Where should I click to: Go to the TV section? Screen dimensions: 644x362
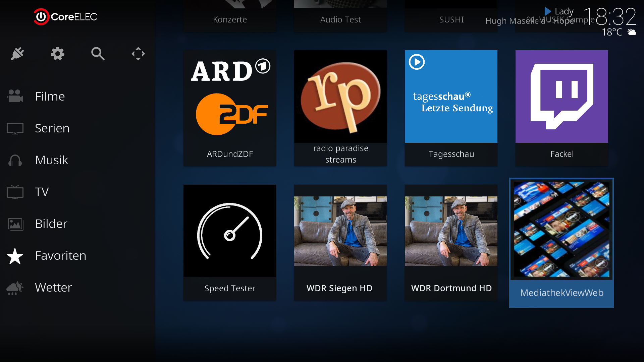(x=77, y=192)
